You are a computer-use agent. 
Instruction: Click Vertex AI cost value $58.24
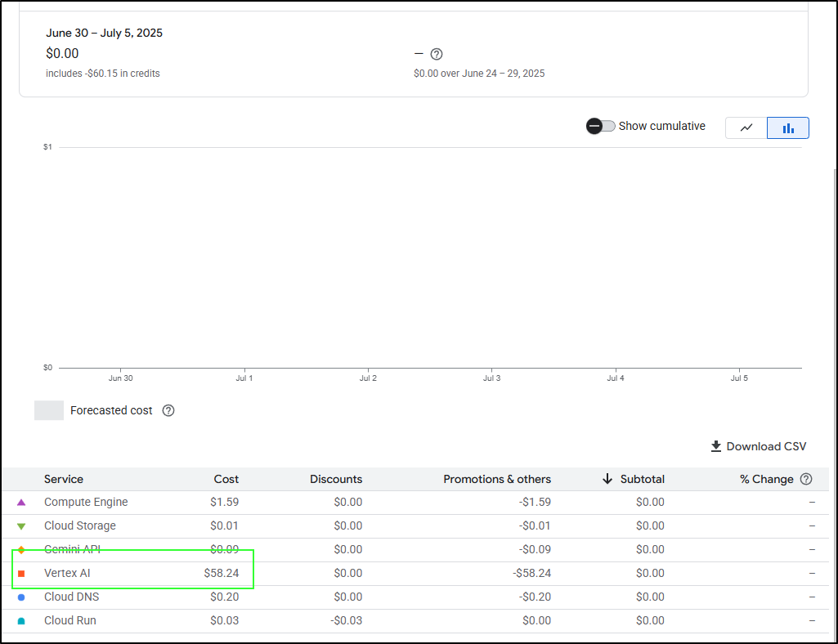pyautogui.click(x=222, y=573)
